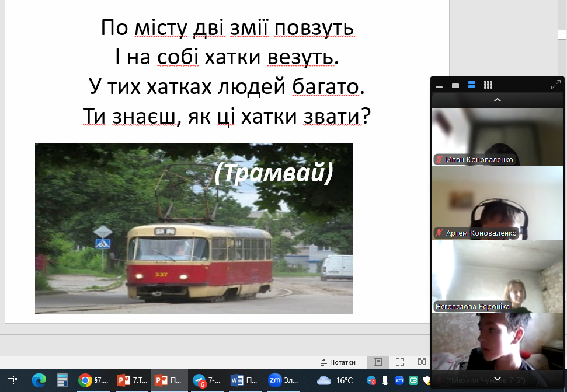
Task: Open the weather widget showing 16°C
Action: 335,380
